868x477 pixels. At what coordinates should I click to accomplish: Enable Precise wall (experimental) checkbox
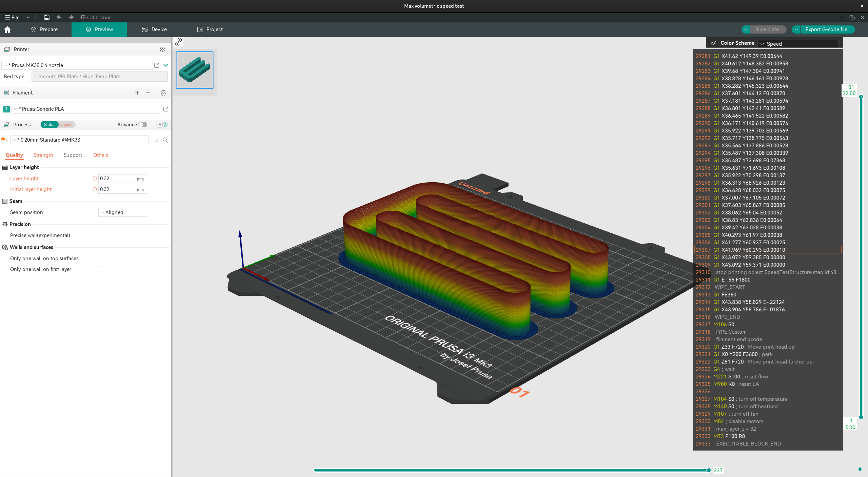(x=101, y=235)
